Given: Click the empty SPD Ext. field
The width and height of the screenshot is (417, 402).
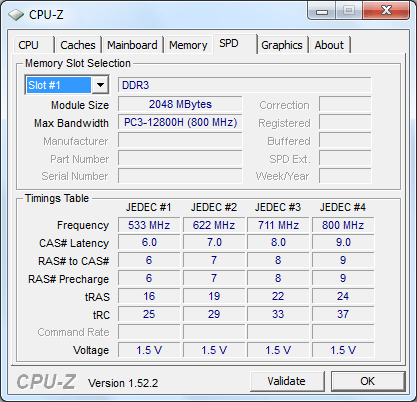Looking at the screenshot, I should coord(345,158).
